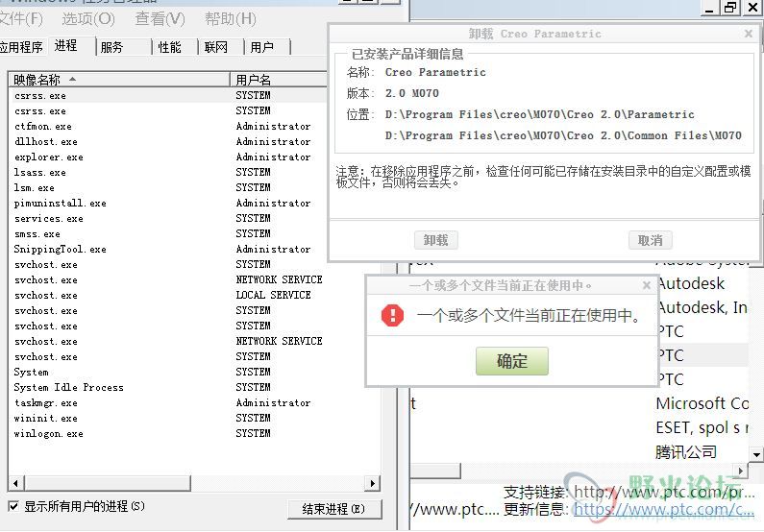This screenshot has width=764, height=532.
Task: Open the 支持链接 http://www.ptc.com link
Action: coord(665,492)
